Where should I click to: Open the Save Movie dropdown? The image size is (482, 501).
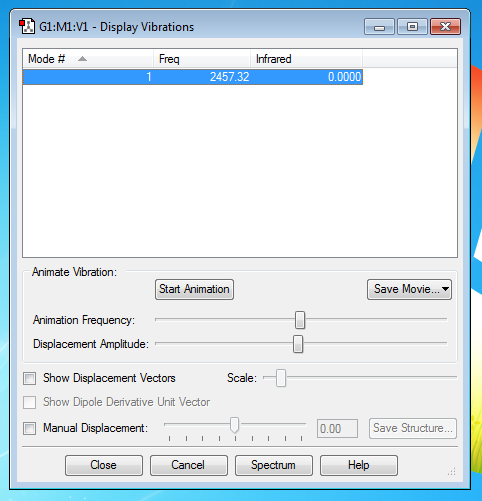coord(409,289)
